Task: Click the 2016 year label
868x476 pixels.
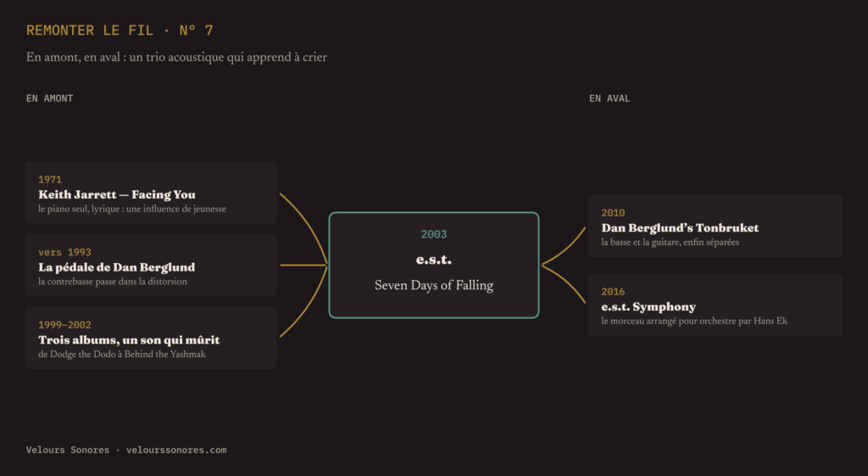Action: coord(613,292)
